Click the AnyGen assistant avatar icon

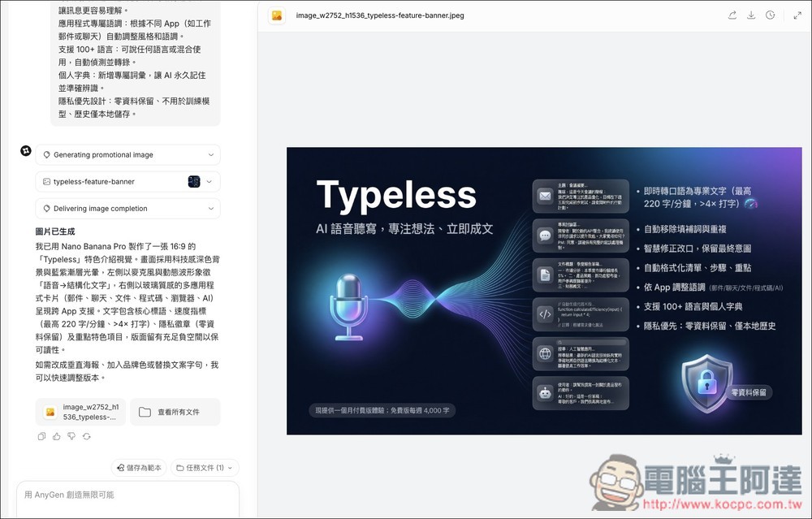click(x=25, y=150)
